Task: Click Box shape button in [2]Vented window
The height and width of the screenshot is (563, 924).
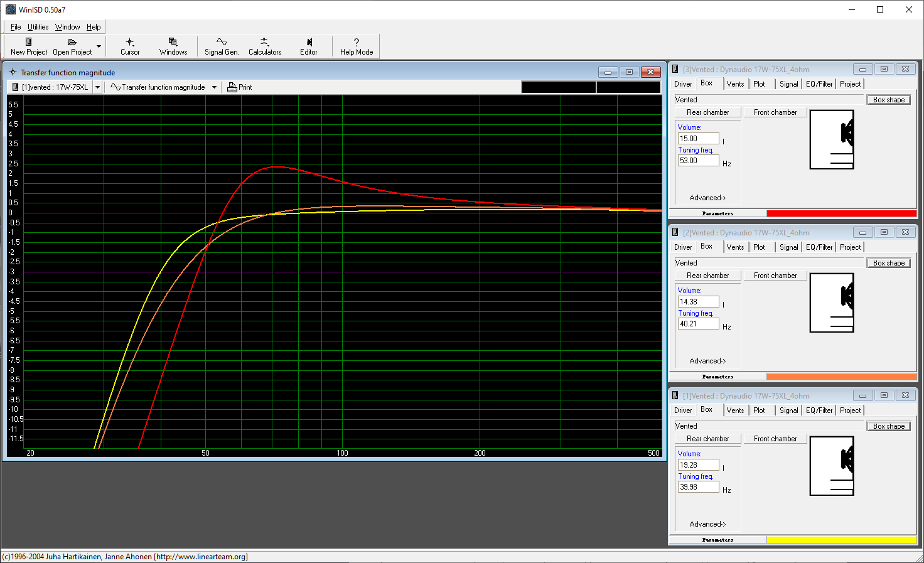Action: click(889, 263)
